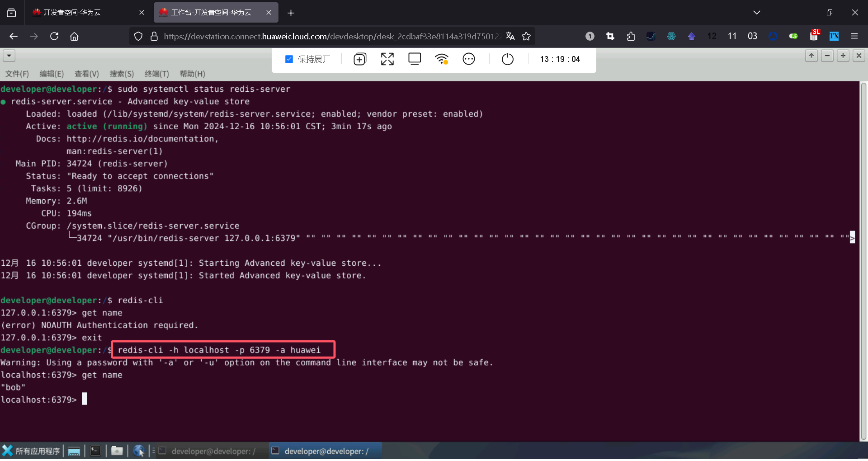
Task: Click the SL database extension icon
Action: point(814,35)
